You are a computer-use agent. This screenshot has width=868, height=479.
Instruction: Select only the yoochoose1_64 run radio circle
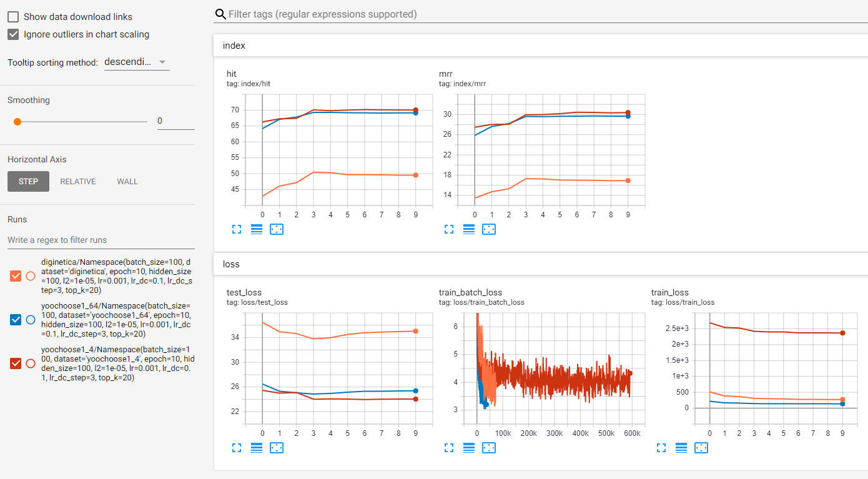point(31,320)
